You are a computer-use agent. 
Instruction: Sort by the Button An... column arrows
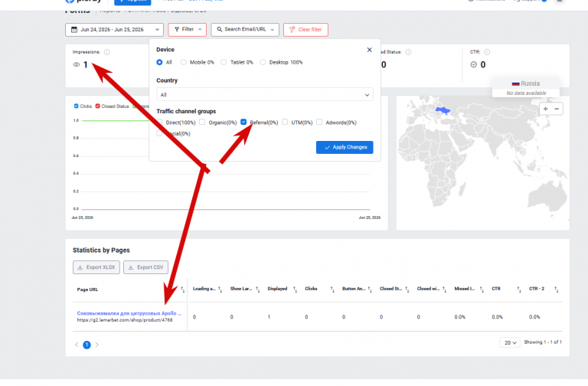click(370, 289)
